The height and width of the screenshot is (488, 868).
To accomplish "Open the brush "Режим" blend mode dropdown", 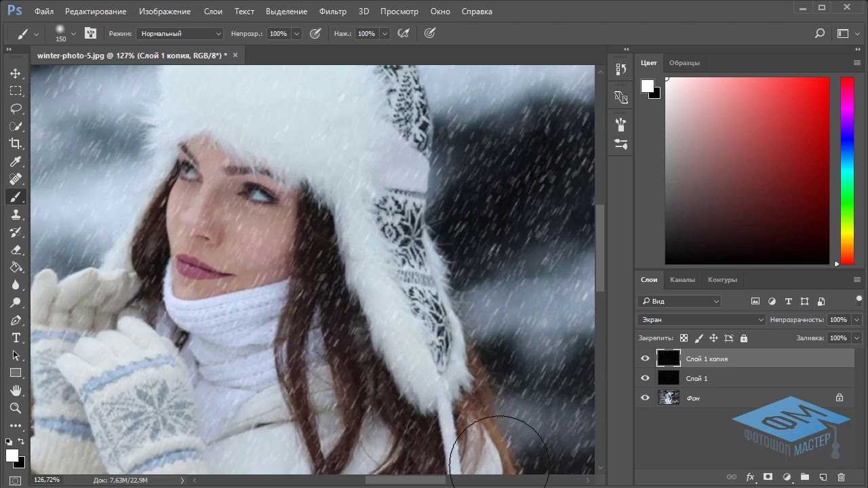I will click(180, 33).
